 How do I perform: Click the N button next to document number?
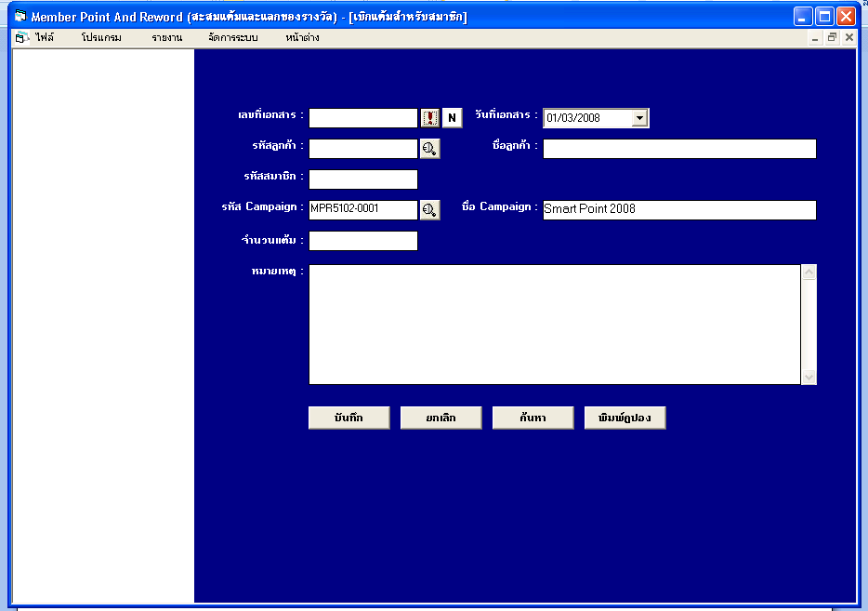[x=453, y=118]
